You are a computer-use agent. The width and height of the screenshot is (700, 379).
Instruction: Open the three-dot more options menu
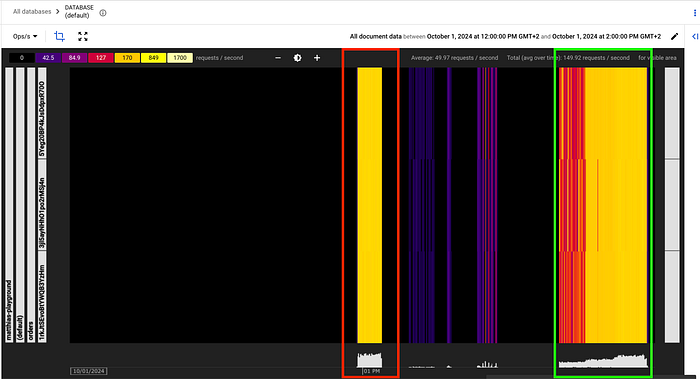point(694,13)
